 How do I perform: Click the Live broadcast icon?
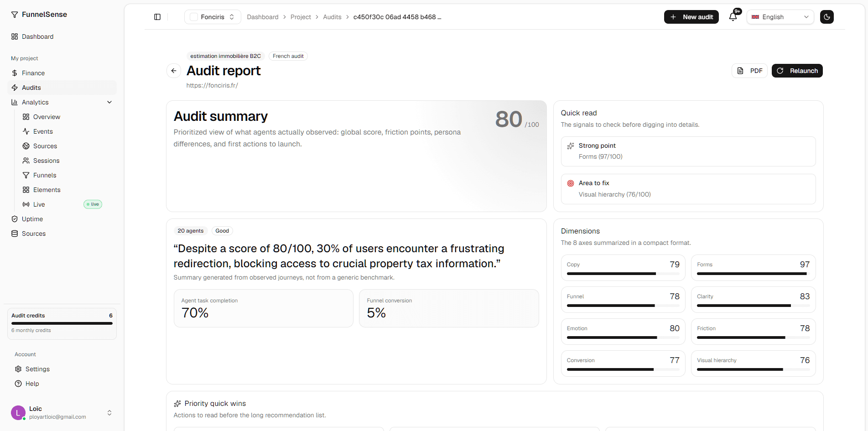pyautogui.click(x=26, y=204)
